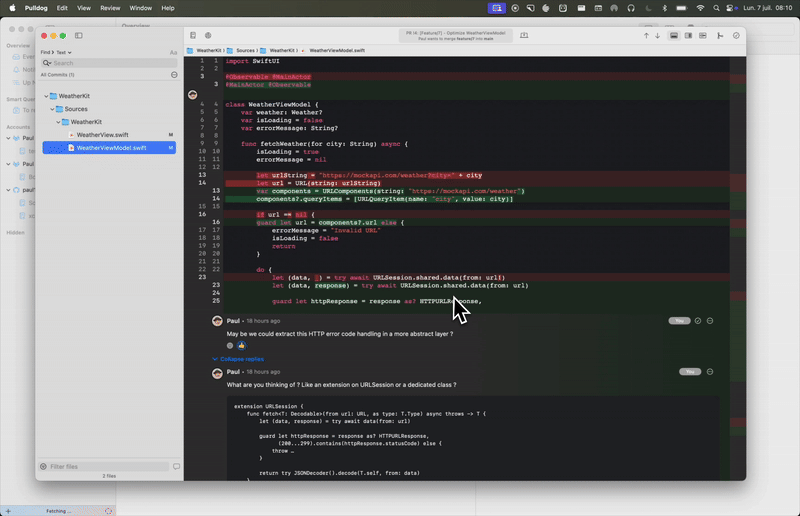Click WeatherViewModel.swift in the breadcrumb path
Image resolution: width=800 pixels, height=516 pixels.
click(337, 51)
